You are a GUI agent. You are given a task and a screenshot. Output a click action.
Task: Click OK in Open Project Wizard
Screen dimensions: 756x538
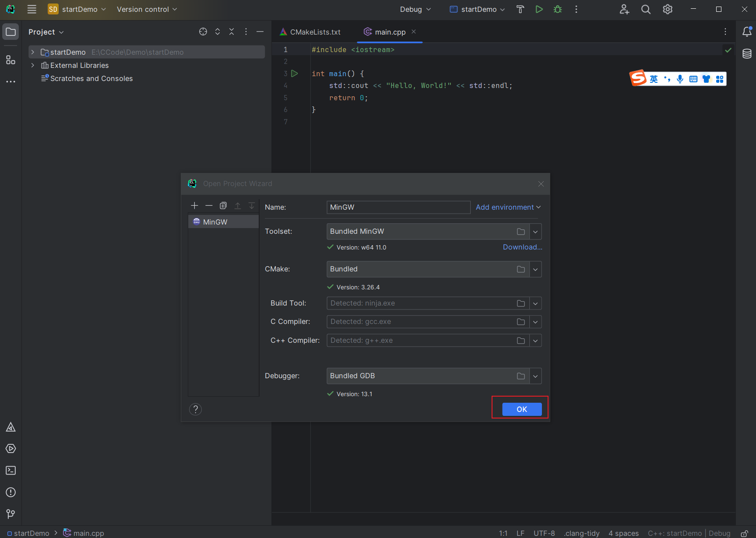point(522,409)
